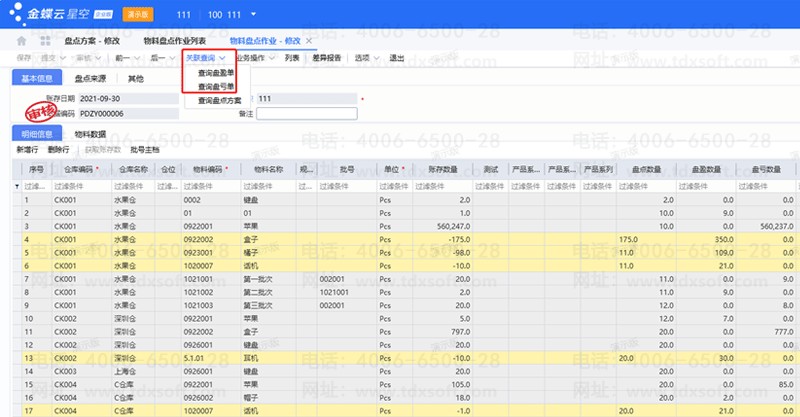Click the 差异报告 toolbar button

coord(326,58)
